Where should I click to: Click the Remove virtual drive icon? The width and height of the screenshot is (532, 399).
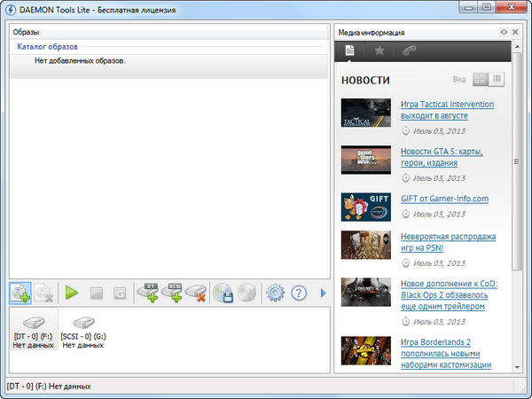tap(196, 293)
